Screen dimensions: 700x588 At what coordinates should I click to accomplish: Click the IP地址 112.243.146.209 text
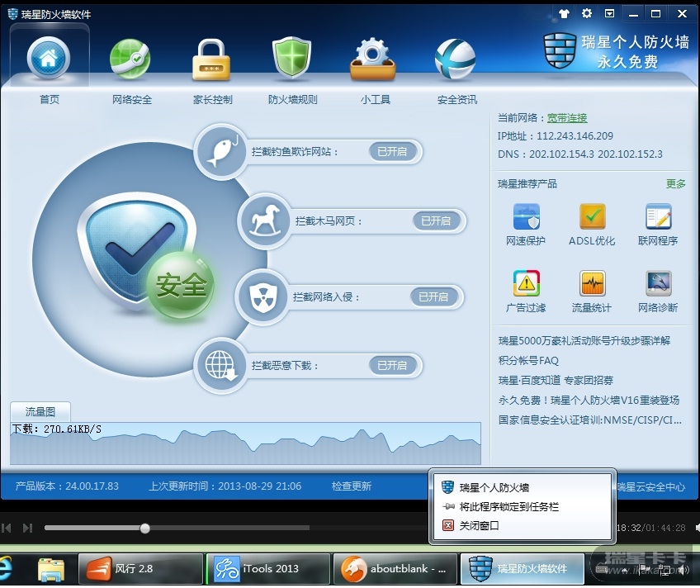(556, 135)
